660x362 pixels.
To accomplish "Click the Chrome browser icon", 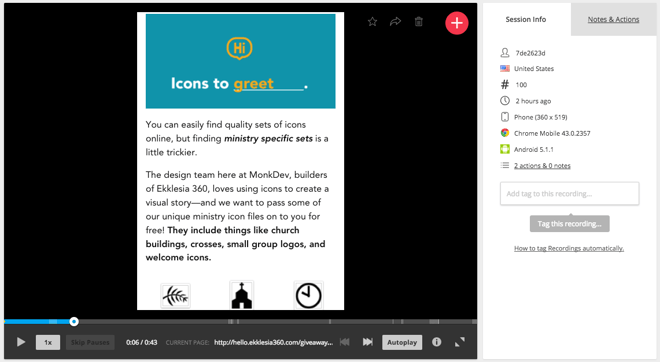I will click(x=505, y=133).
